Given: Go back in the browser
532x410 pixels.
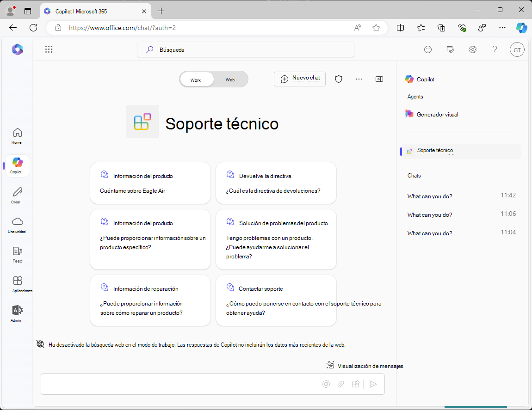Looking at the screenshot, I should 13,28.
